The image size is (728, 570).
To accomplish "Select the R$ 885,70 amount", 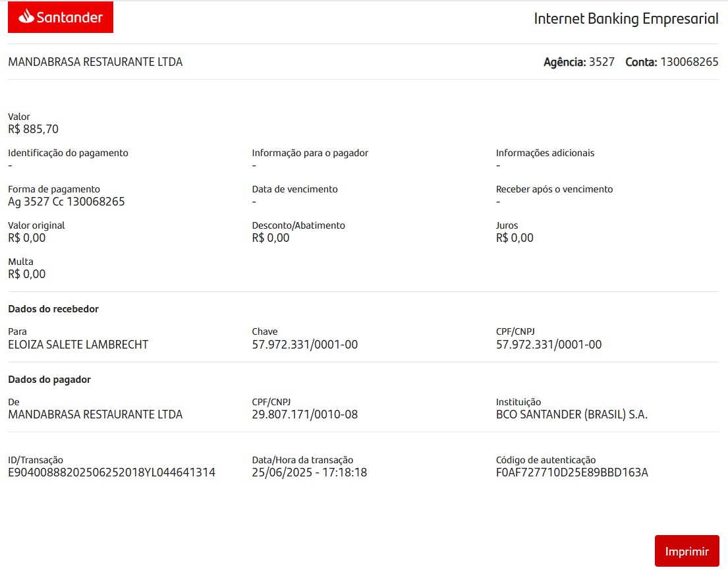I will pyautogui.click(x=34, y=129).
